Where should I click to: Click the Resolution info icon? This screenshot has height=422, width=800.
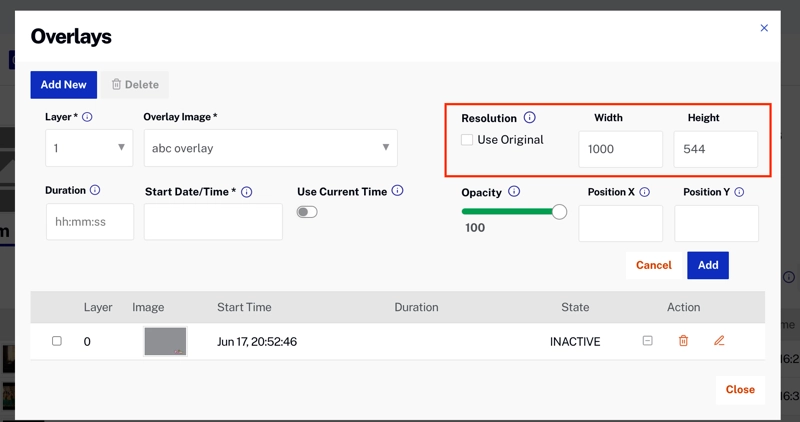530,118
